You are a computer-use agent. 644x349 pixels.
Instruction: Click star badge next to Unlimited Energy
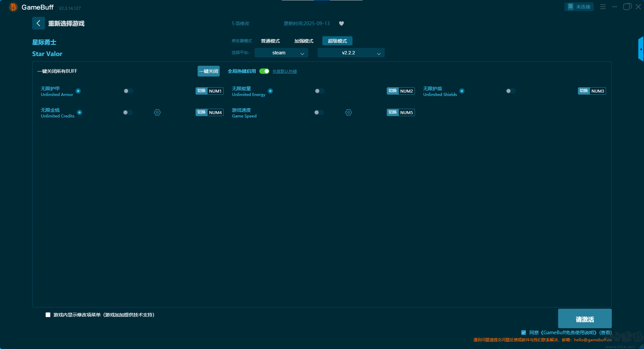[x=270, y=91]
